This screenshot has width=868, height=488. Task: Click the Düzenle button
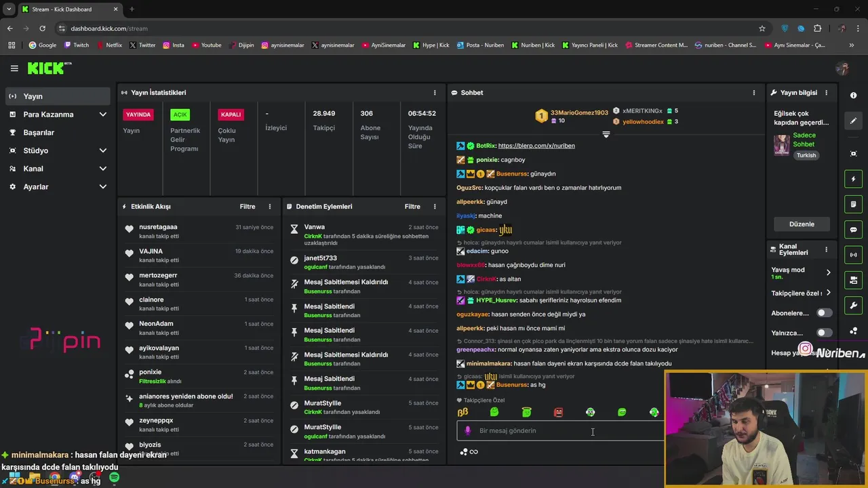pos(802,224)
